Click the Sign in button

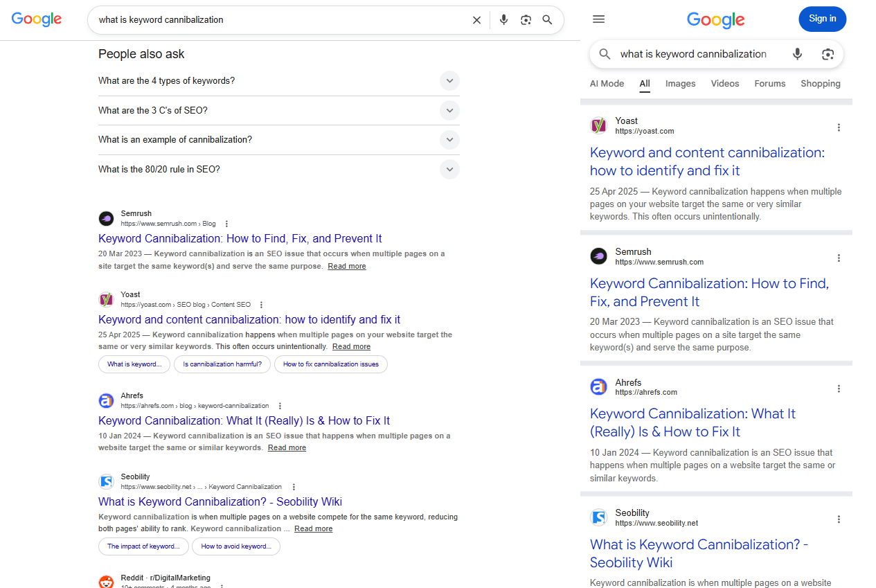pyautogui.click(x=823, y=19)
